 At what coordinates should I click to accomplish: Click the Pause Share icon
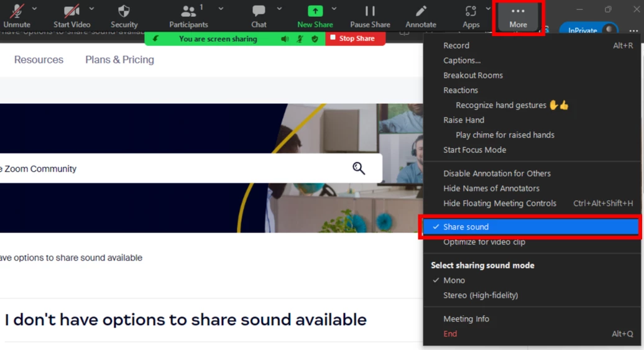click(x=370, y=11)
